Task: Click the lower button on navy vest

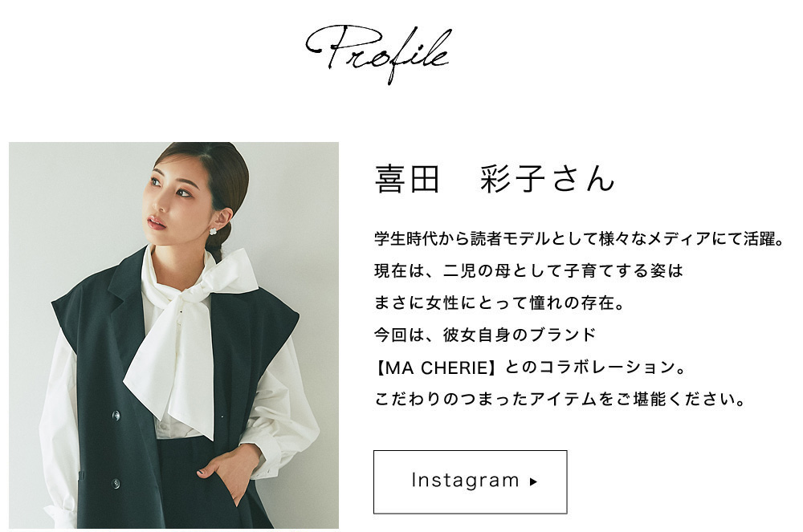Action: 116,483
